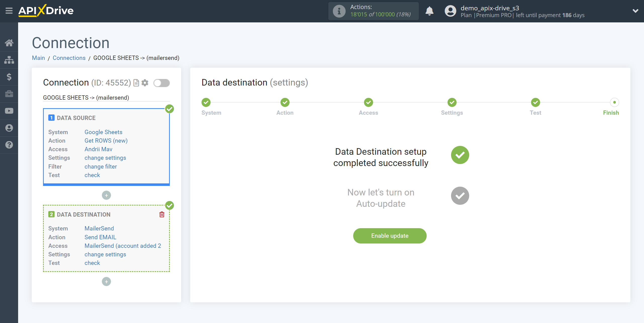Click the delete trash icon on Data Destination
The width and height of the screenshot is (644, 323).
[162, 214]
